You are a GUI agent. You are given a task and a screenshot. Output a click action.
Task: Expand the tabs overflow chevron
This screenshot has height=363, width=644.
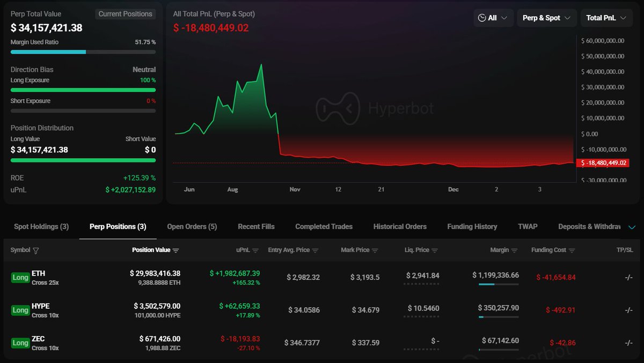[632, 227]
